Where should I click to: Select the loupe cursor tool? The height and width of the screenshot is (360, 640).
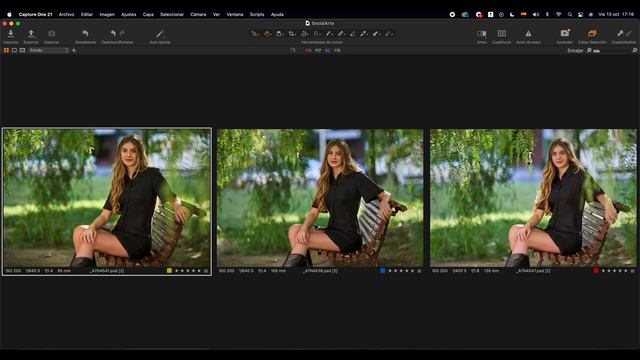coord(279,34)
